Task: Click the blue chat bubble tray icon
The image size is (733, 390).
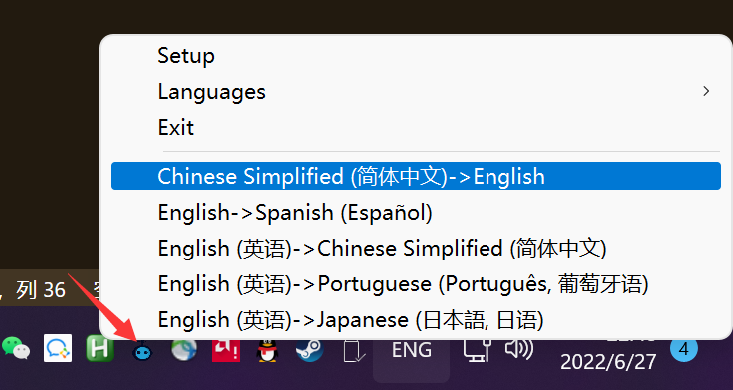Action: click(x=58, y=348)
